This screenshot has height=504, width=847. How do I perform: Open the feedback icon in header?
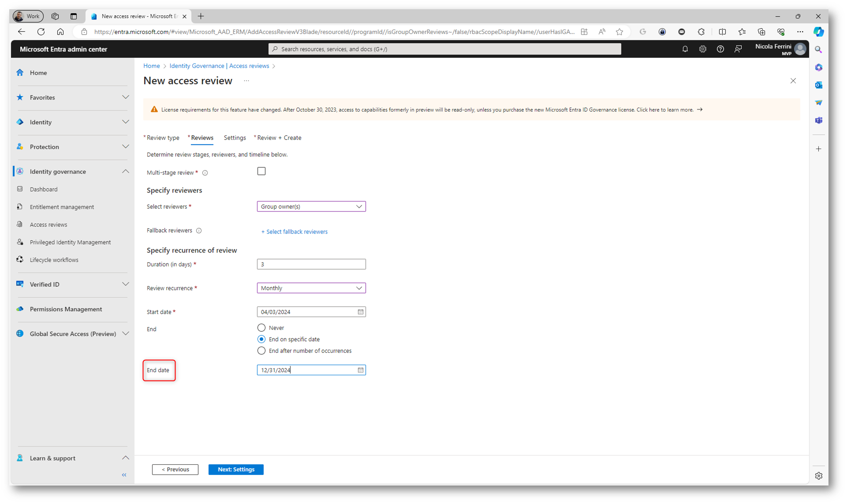click(x=738, y=49)
